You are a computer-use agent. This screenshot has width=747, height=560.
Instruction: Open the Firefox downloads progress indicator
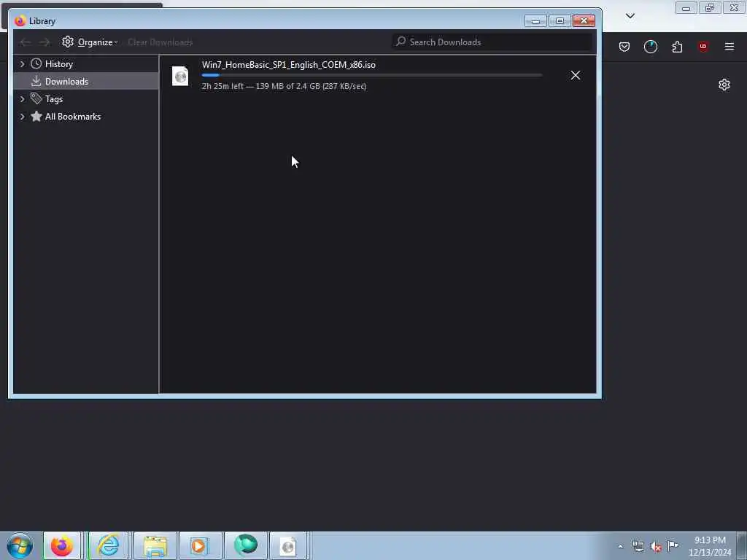(650, 47)
